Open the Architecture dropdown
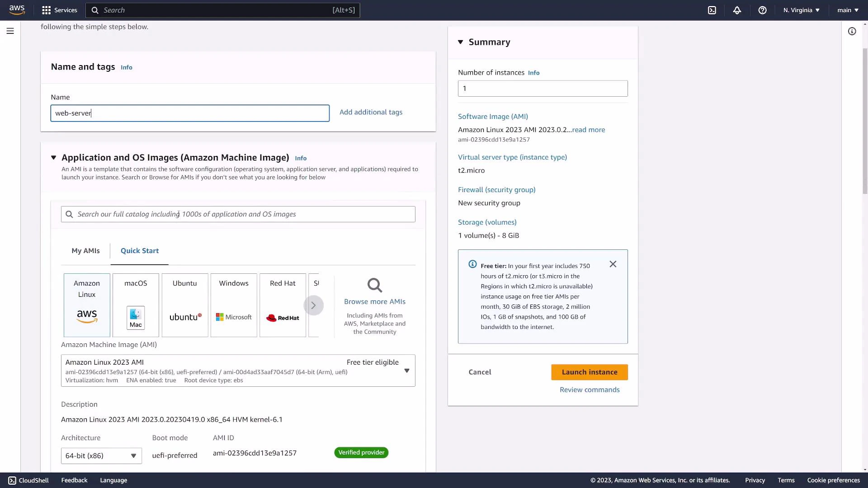 [x=101, y=455]
